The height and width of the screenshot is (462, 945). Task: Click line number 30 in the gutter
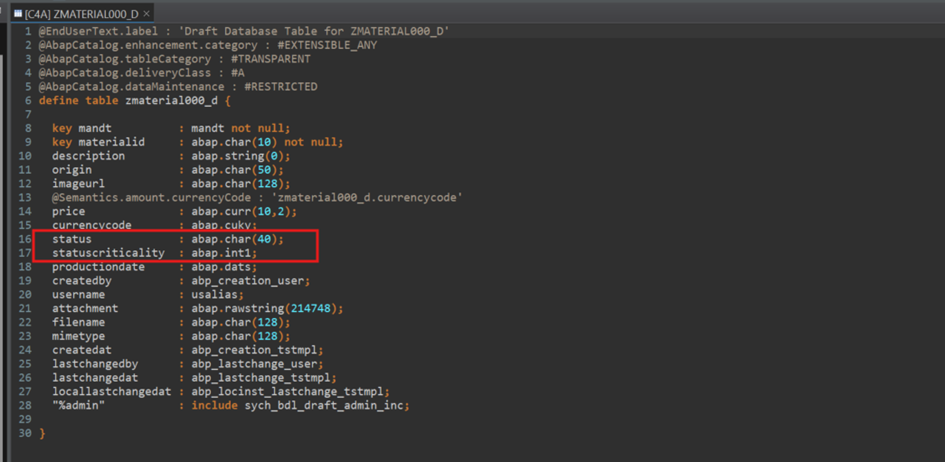pyautogui.click(x=25, y=433)
